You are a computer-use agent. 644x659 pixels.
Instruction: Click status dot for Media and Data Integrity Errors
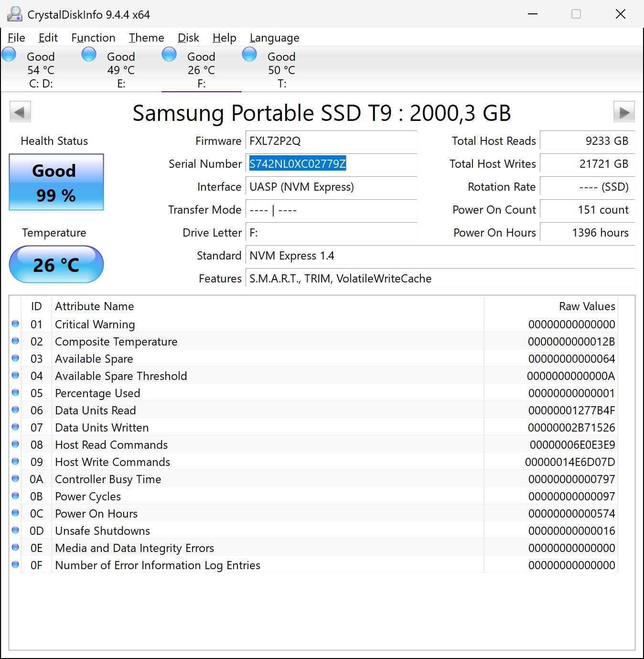[15, 548]
